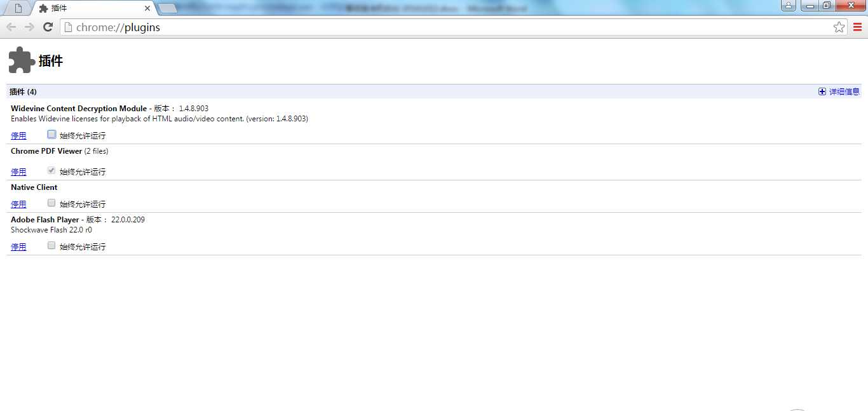Disable Adobe Flash Player via 停用 link

(18, 246)
